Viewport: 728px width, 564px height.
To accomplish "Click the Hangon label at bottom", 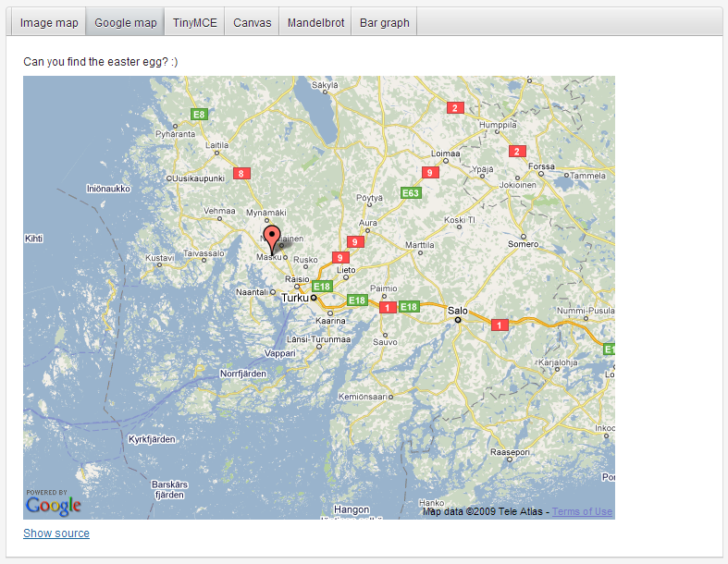I will pyautogui.click(x=352, y=509).
